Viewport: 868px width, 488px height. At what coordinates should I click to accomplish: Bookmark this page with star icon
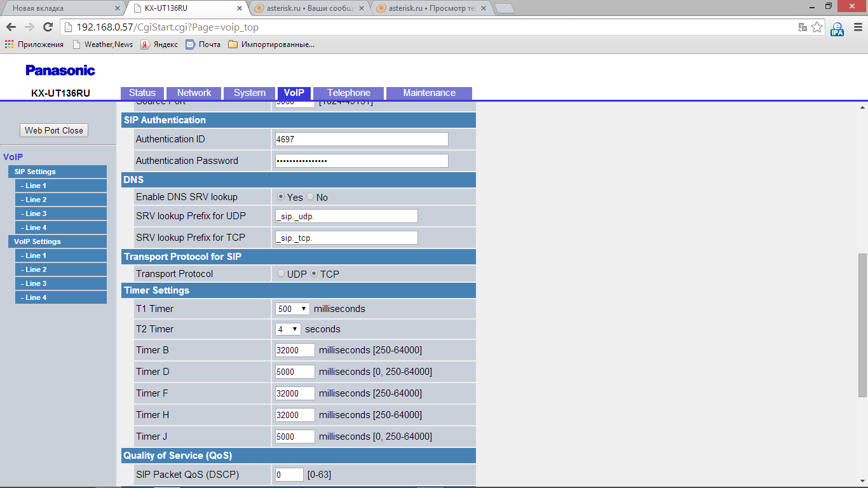817,27
